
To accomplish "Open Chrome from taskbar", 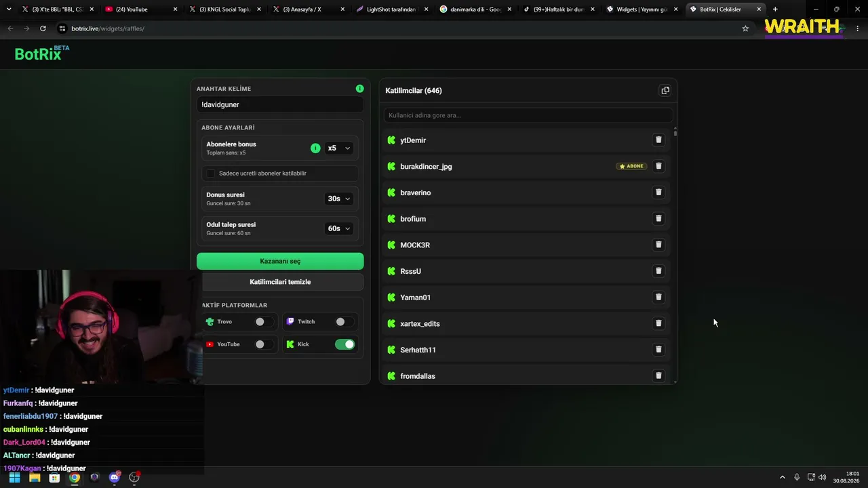I will (x=75, y=477).
